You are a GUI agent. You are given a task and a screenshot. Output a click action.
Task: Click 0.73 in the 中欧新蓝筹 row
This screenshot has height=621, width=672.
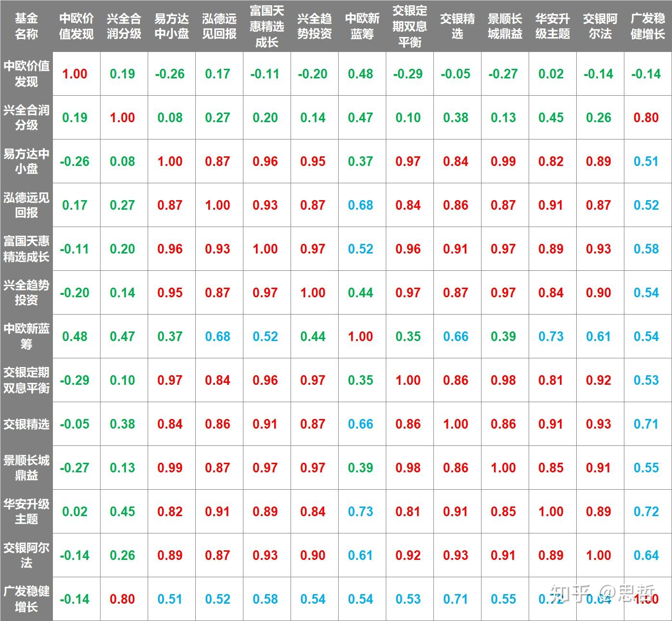point(551,337)
